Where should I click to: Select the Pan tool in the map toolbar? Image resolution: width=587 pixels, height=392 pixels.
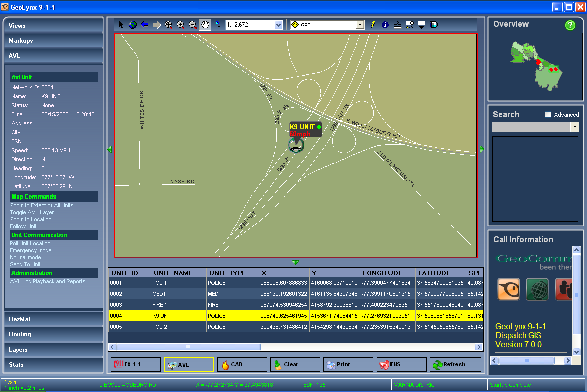(205, 24)
